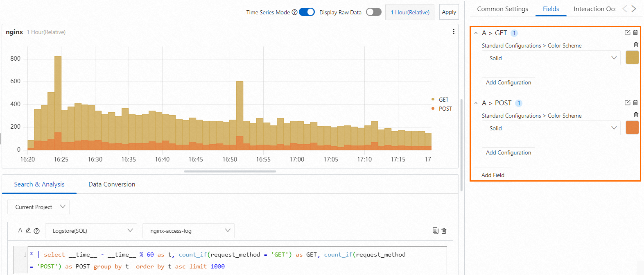
Task: Open the nginx chart three-dot menu
Action: [x=453, y=32]
